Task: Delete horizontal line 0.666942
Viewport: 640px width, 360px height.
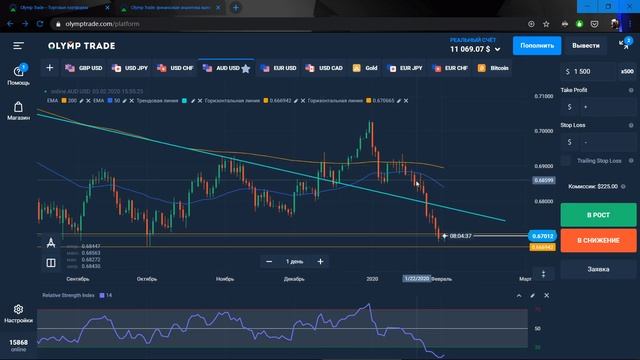Action: 303,100
